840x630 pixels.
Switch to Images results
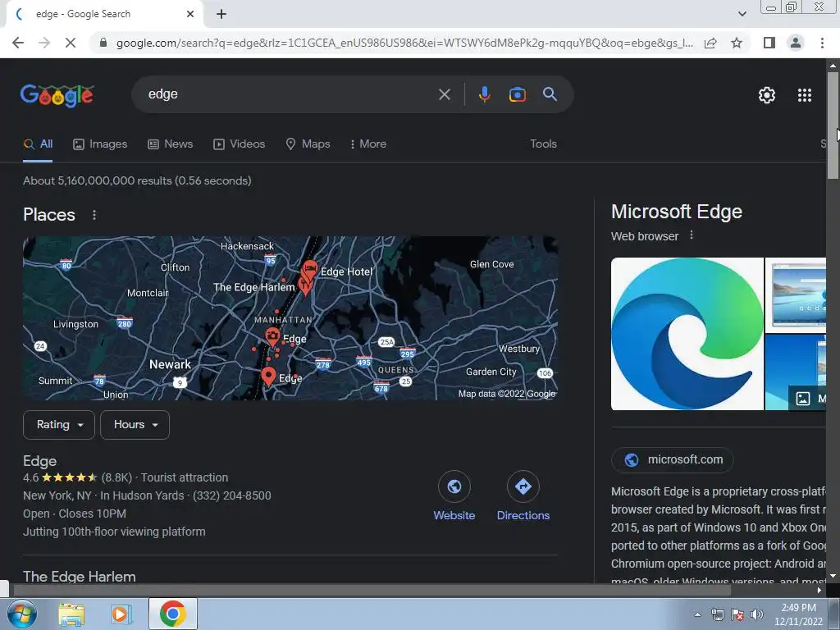(x=100, y=144)
